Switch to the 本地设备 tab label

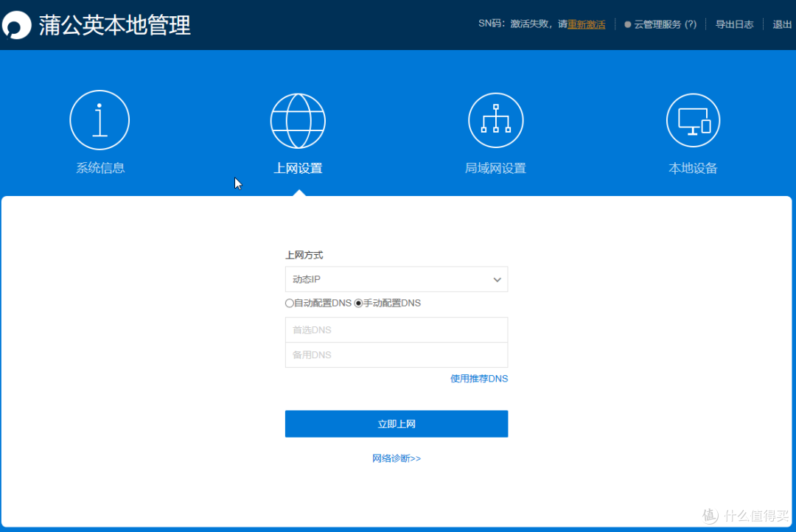[693, 168]
